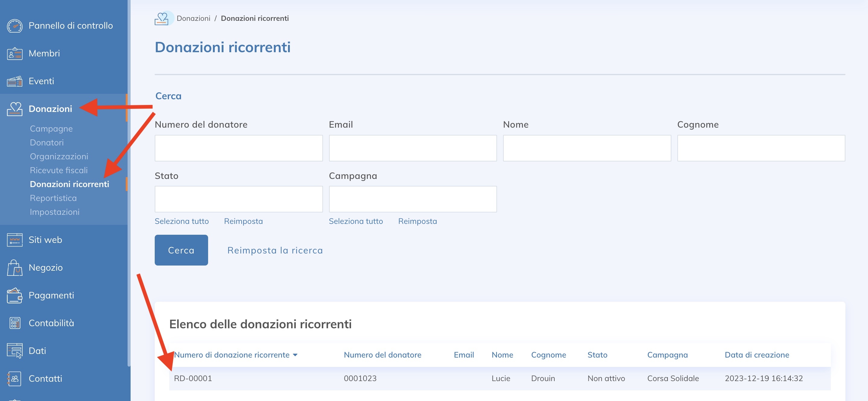Viewport: 868px width, 401px height.
Task: Open the Stato multi-select field
Action: coord(238,199)
